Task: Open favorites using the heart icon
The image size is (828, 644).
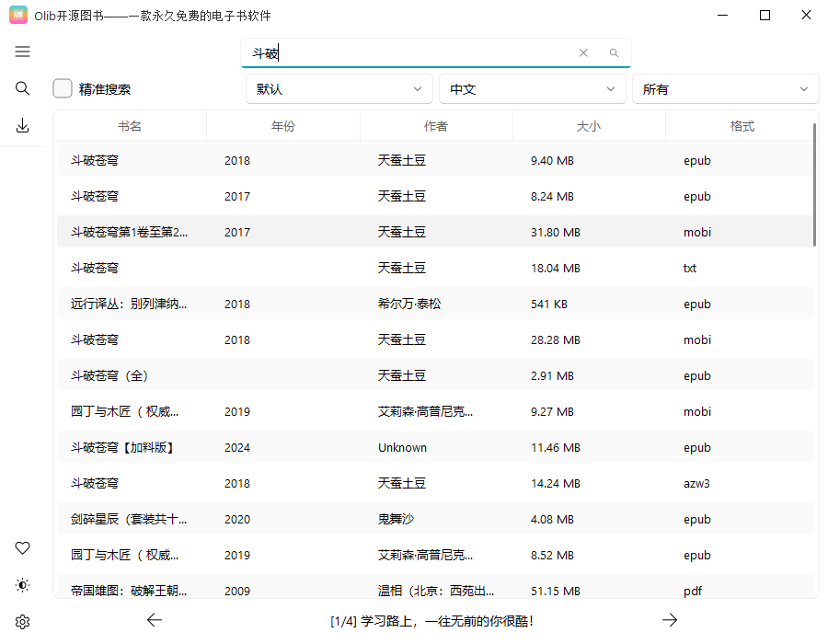Action: point(22,547)
